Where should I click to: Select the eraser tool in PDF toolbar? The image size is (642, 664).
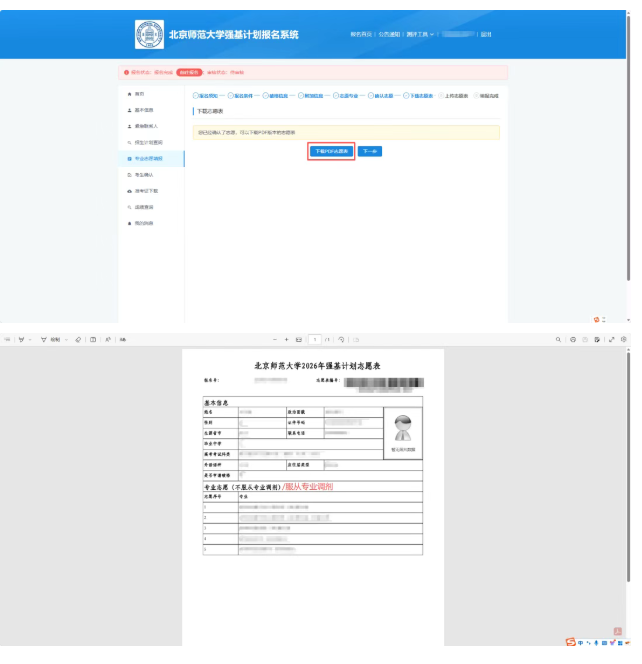point(77,340)
